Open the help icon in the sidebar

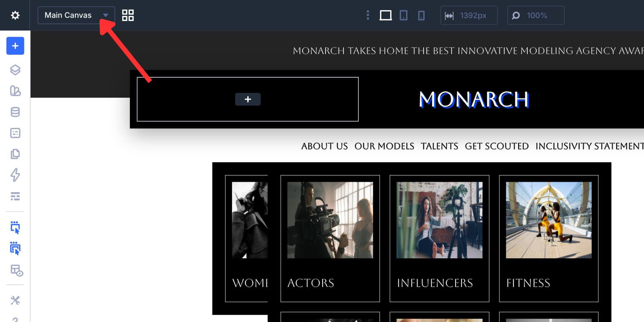tap(15, 319)
